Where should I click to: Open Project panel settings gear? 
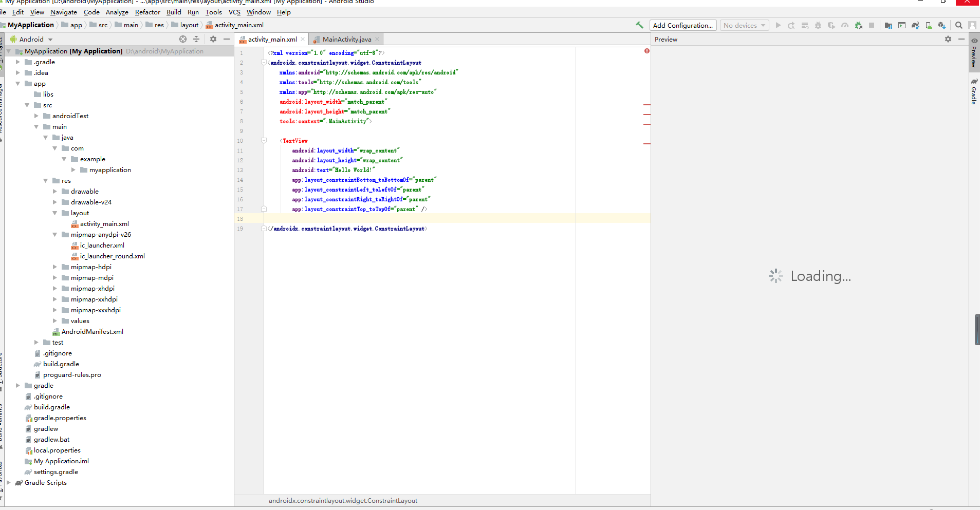[213, 39]
